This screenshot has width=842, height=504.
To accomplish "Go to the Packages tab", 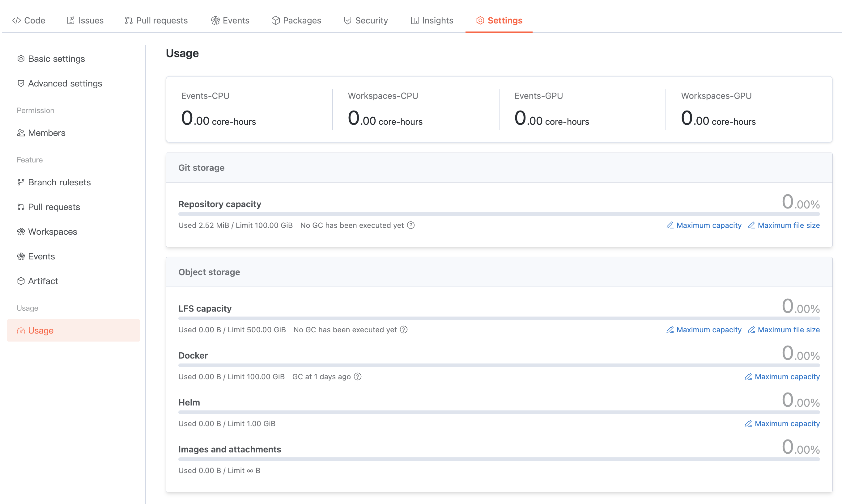I will [x=296, y=20].
